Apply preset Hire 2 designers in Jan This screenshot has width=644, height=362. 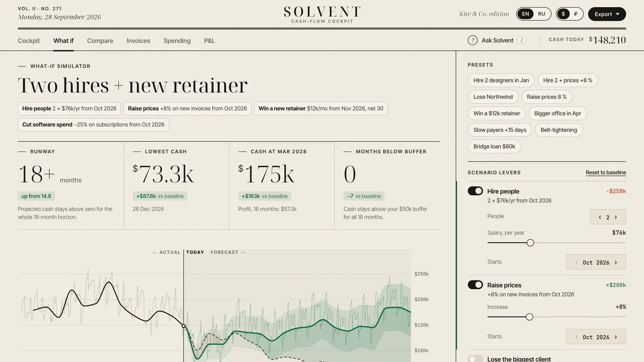(x=501, y=80)
